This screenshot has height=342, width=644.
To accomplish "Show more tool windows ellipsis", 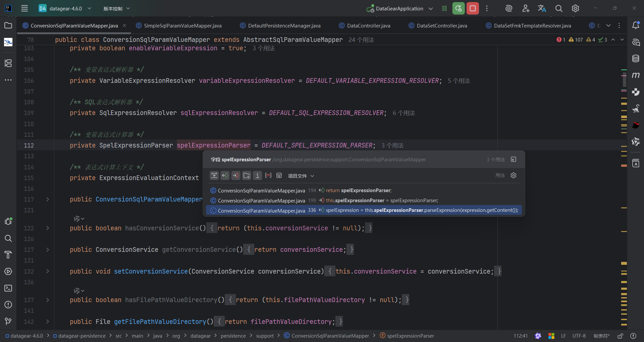I will (x=8, y=80).
